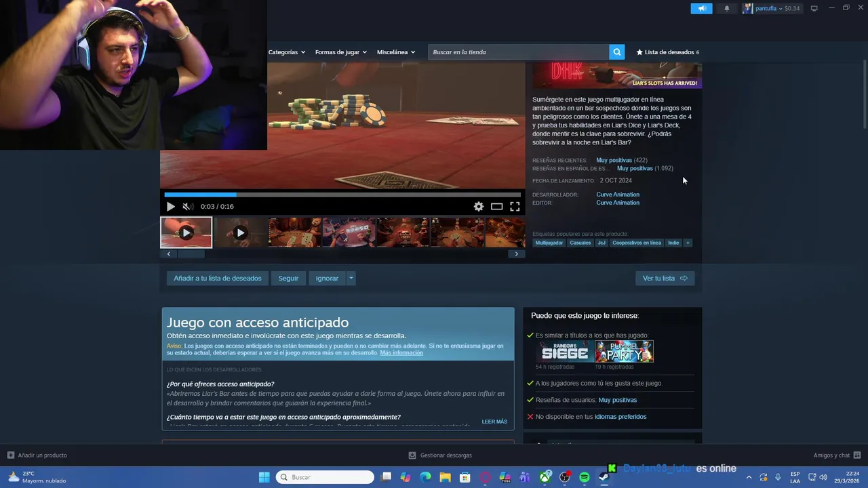Expand the Miscelánea menu
This screenshot has width=868, height=488.
396,52
